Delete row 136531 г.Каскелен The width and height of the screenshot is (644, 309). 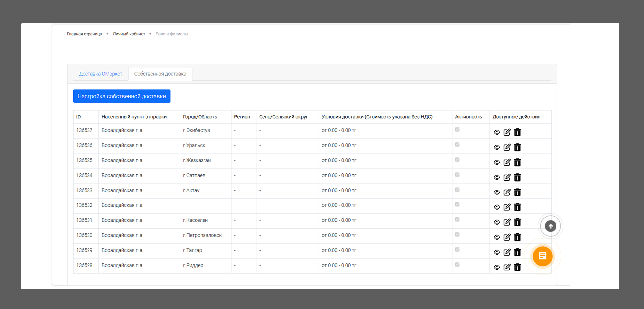point(517,222)
